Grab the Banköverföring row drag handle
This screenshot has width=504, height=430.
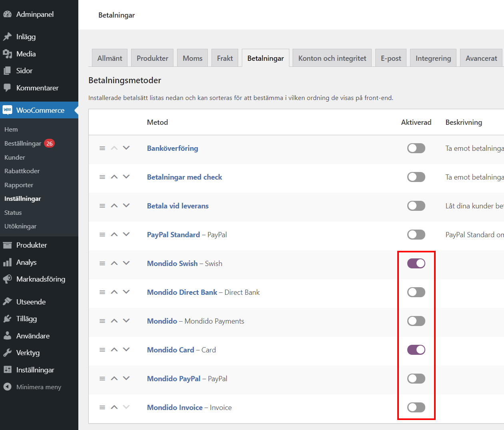[x=102, y=148]
